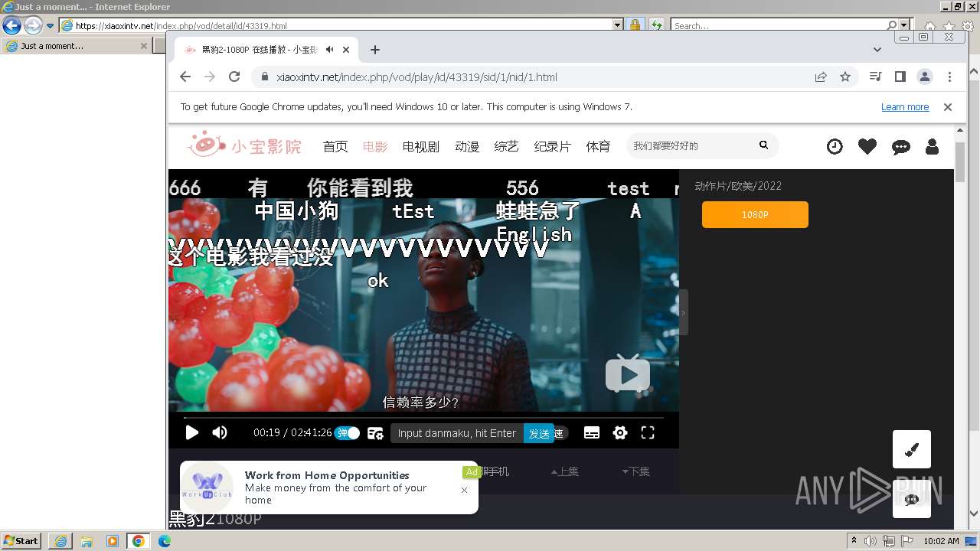Image resolution: width=980 pixels, height=551 pixels.
Task: Seek on the video progress bar
Action: (x=423, y=417)
